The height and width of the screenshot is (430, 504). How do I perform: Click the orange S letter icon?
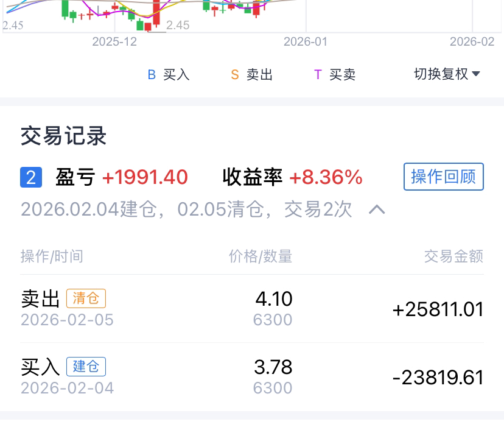(234, 75)
